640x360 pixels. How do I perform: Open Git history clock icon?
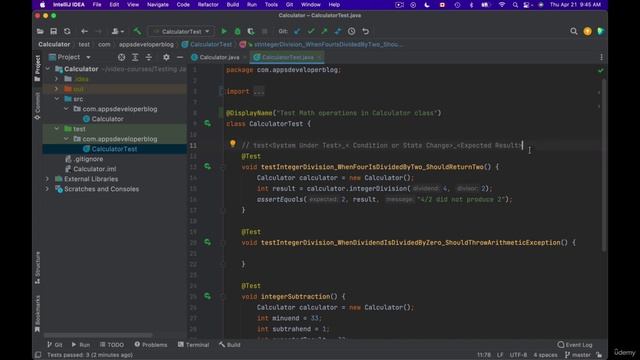pyautogui.click(x=351, y=31)
